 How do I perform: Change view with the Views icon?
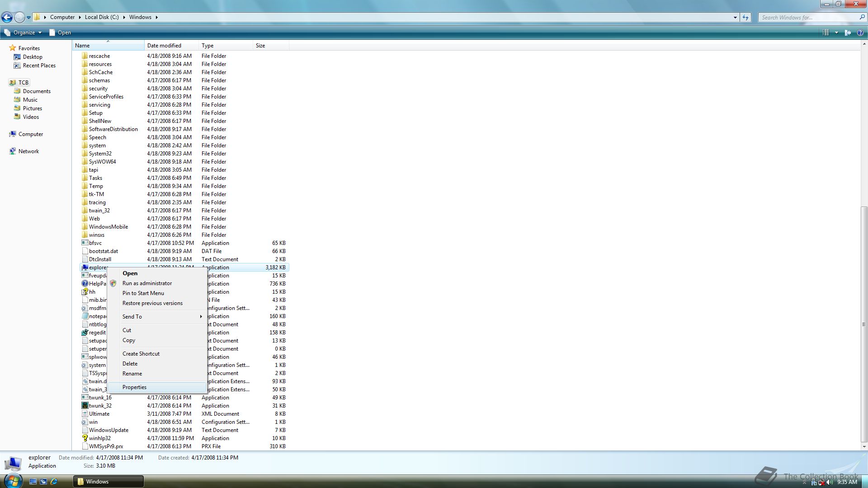826,33
